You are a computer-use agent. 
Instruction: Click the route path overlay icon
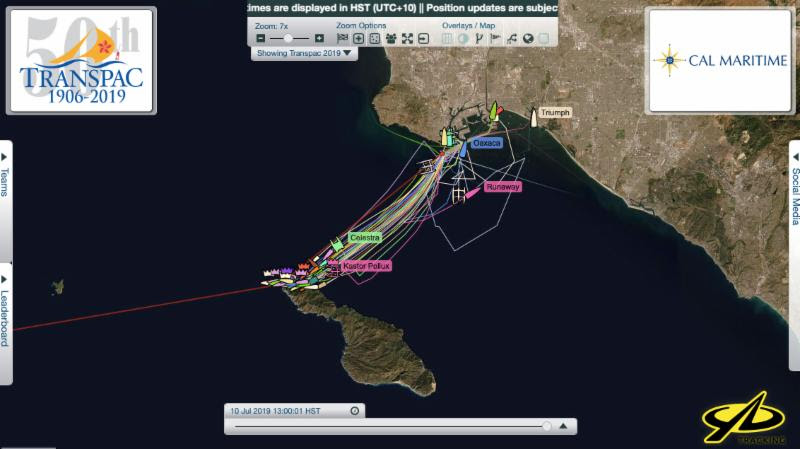click(511, 38)
